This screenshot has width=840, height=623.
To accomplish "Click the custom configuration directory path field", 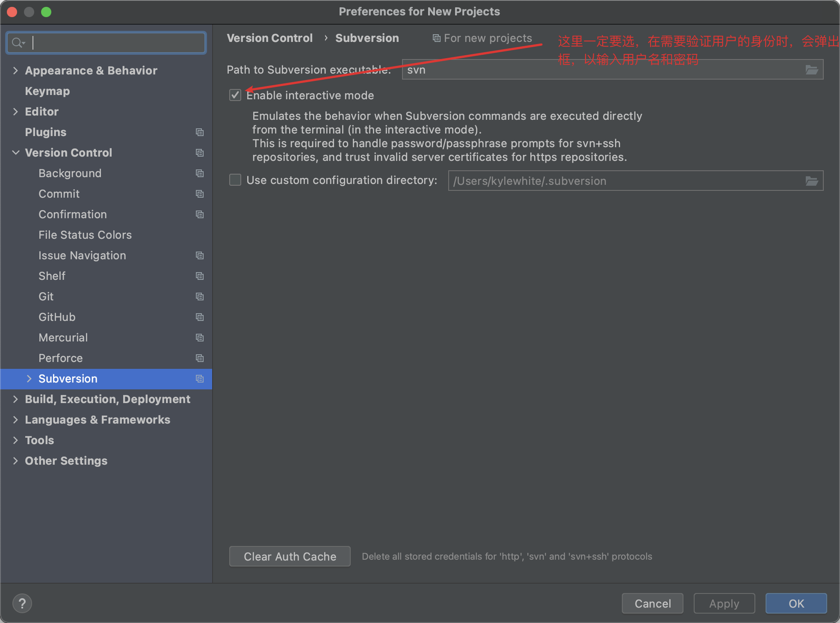I will [x=636, y=181].
